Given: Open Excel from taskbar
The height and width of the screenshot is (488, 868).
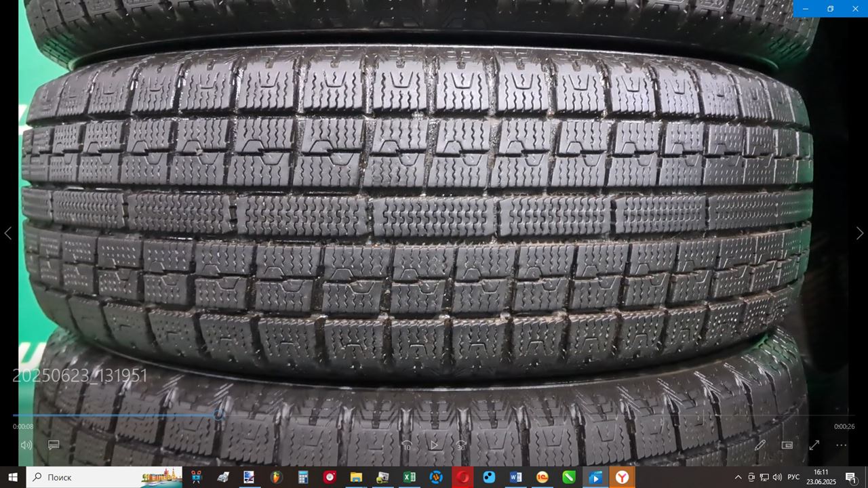Looking at the screenshot, I should [409, 477].
